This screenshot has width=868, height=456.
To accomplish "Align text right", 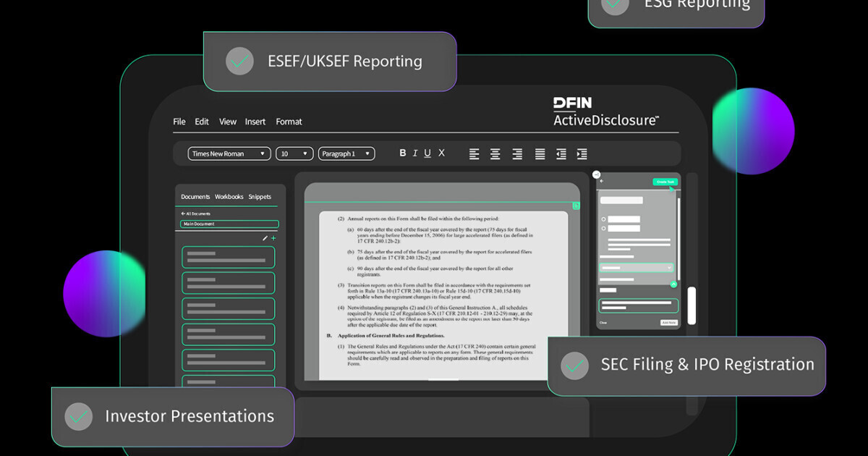I will coord(517,153).
